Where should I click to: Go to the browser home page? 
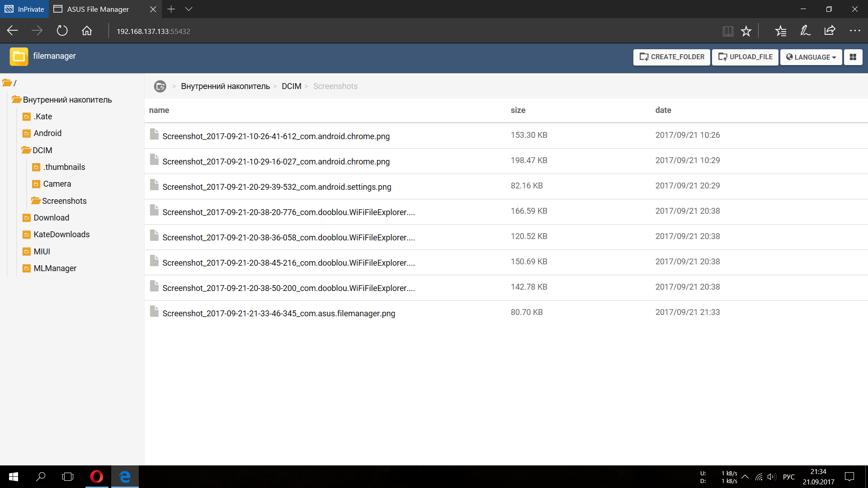87,31
